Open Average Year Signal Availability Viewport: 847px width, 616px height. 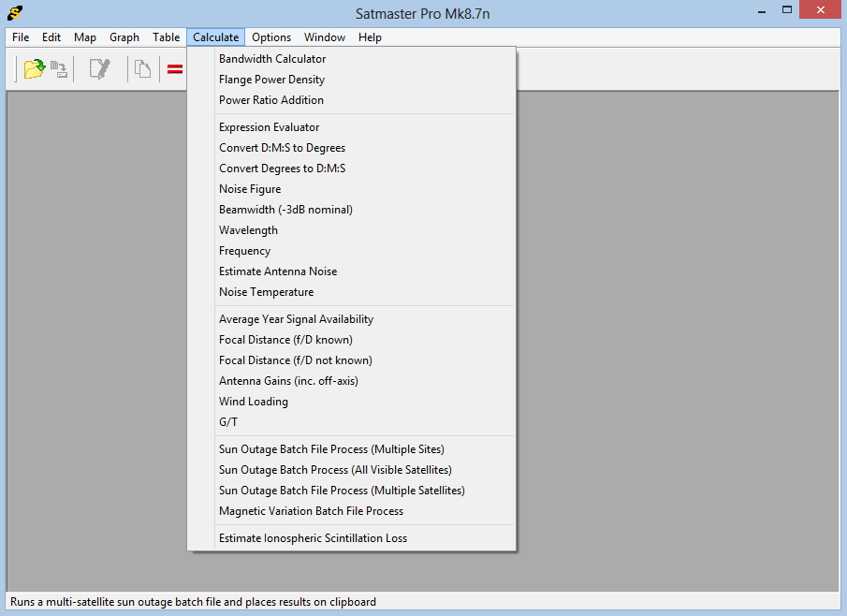(x=352, y=319)
